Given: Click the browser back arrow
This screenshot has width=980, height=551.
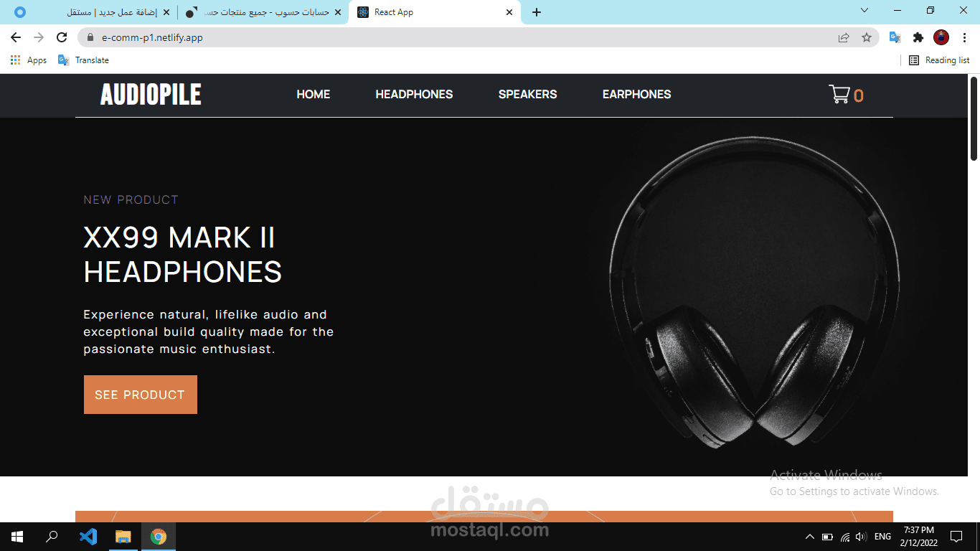Looking at the screenshot, I should point(16,37).
